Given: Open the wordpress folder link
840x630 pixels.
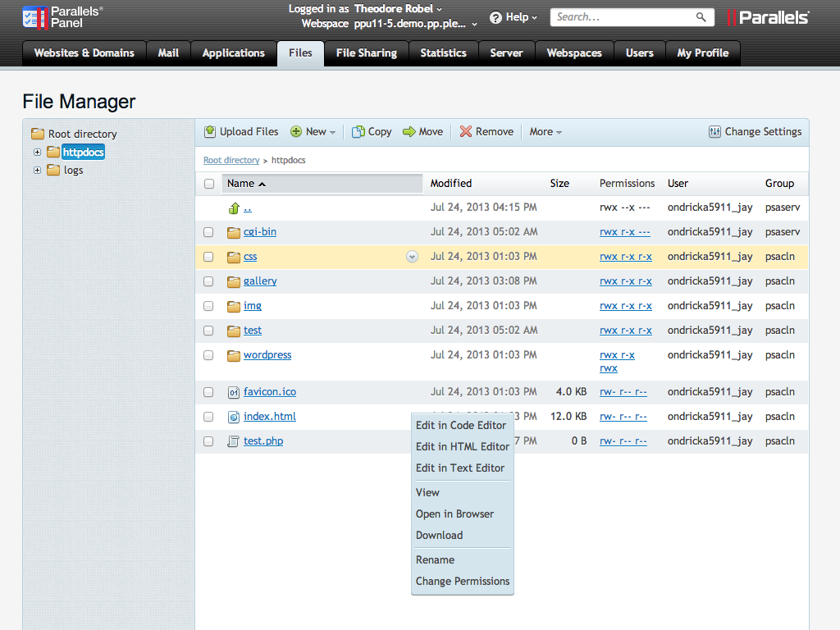Looking at the screenshot, I should click(267, 355).
